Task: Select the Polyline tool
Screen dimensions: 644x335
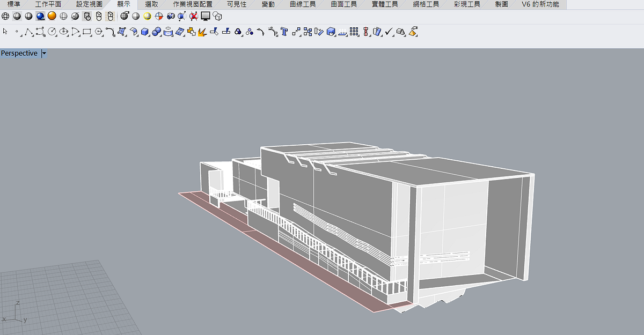Action: (27, 31)
